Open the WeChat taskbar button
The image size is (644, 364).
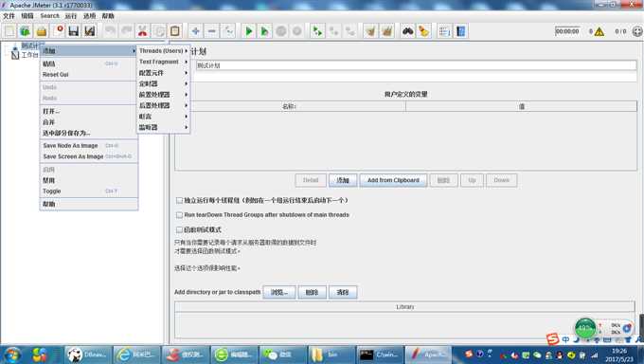click(x=283, y=355)
